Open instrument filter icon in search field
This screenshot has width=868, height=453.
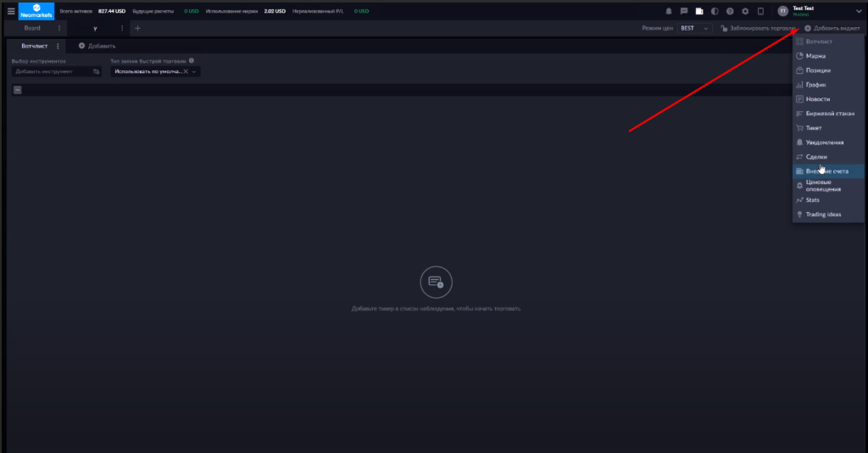pos(97,71)
